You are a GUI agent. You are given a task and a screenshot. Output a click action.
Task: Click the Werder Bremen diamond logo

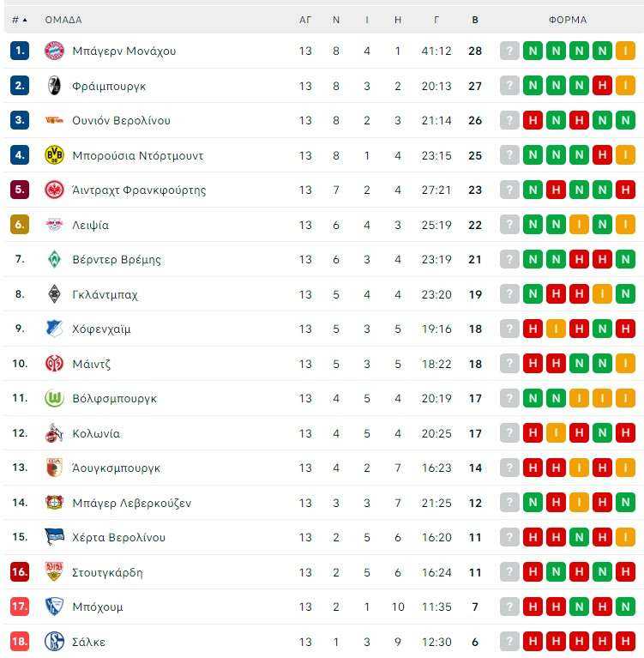point(54,259)
